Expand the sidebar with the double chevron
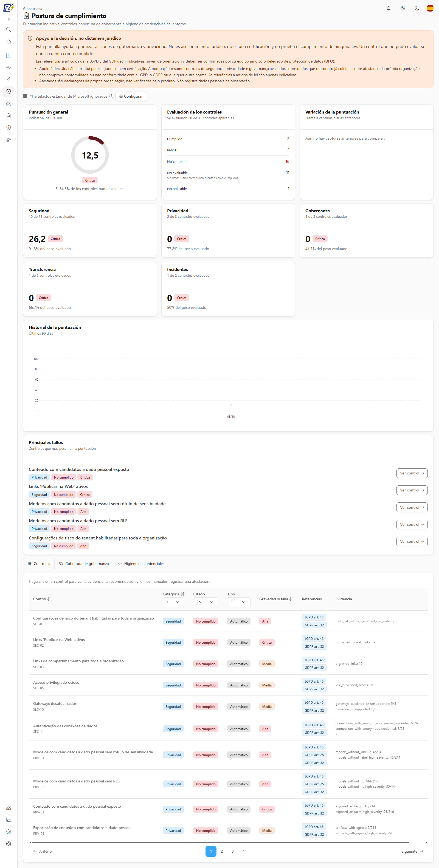Screen dimensions: 439x868 (9, 19)
